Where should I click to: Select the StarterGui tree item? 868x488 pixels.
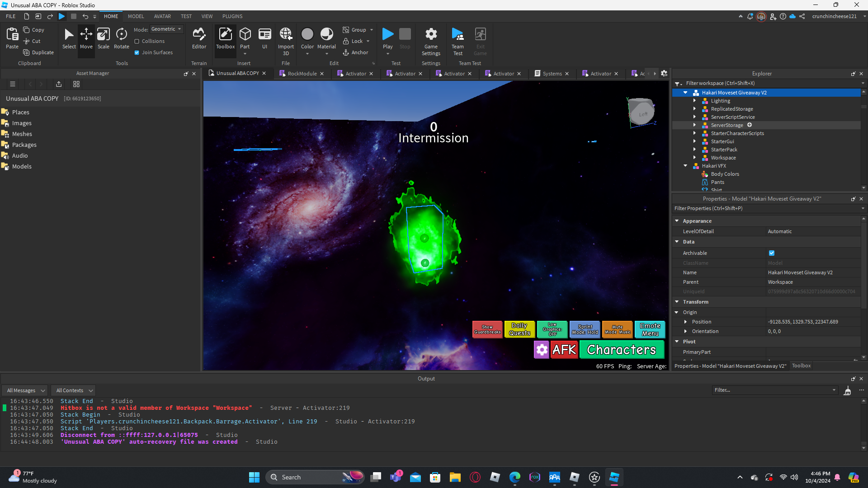(722, 141)
